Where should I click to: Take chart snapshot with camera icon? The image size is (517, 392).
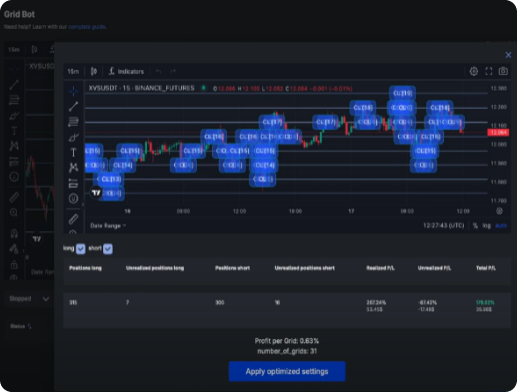click(x=503, y=71)
